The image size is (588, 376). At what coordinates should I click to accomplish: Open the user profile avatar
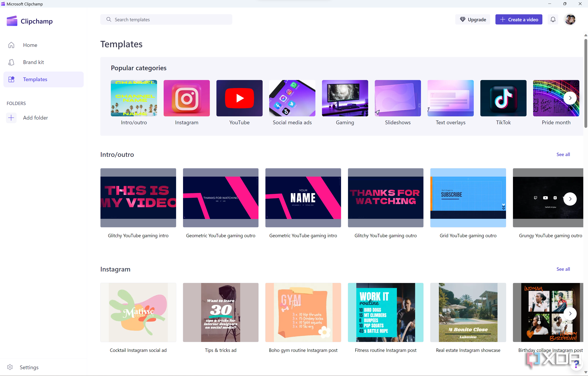point(570,20)
